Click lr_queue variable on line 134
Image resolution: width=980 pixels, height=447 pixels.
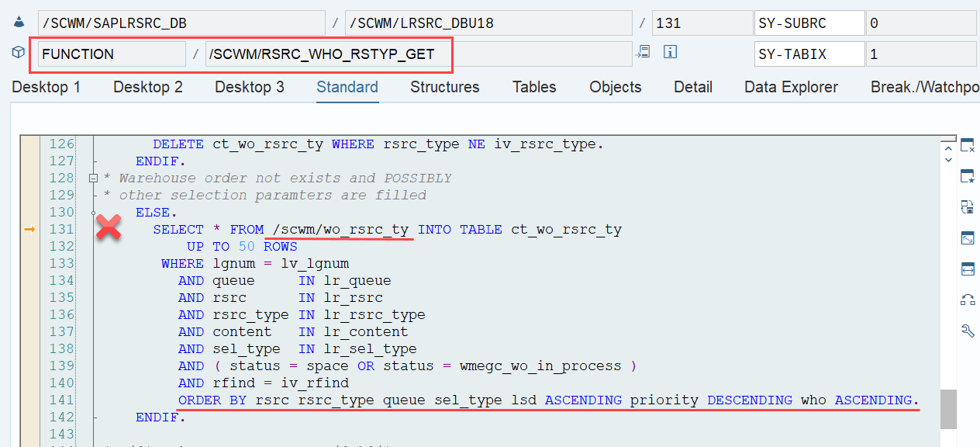(x=357, y=281)
